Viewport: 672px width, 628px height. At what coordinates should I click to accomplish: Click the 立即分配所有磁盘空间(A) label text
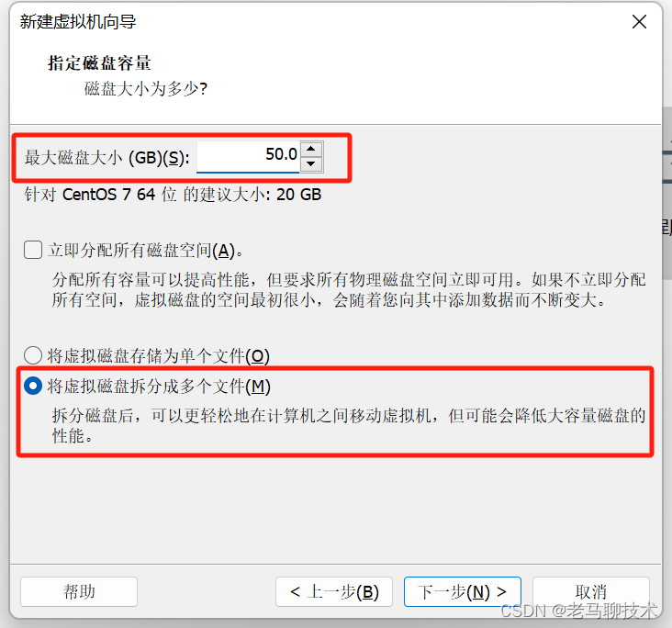(x=146, y=251)
